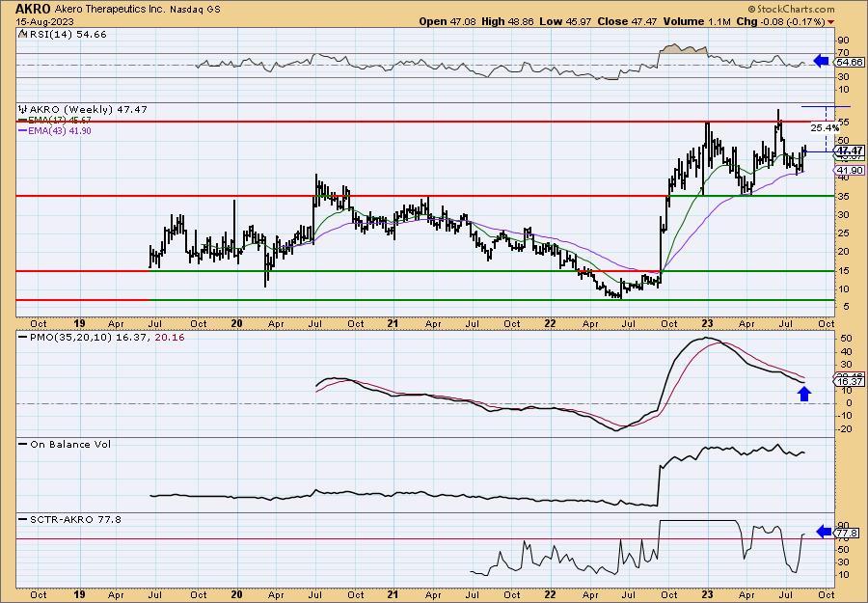Click the red down-triangle change indicator

[831, 22]
